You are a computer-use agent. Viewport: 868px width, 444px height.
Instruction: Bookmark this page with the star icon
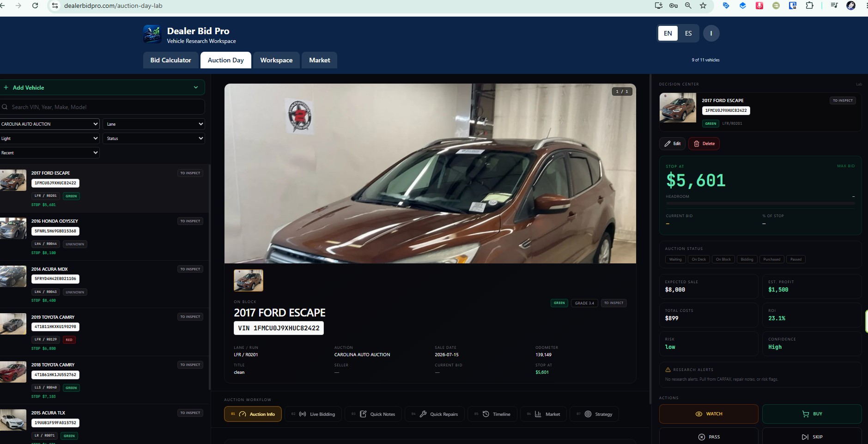point(703,6)
